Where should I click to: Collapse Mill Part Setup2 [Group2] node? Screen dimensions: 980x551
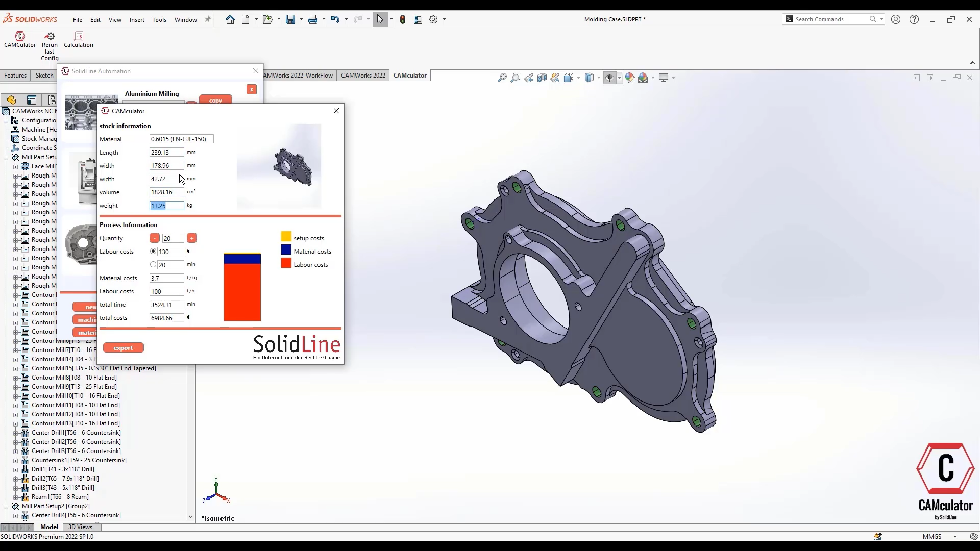(x=6, y=506)
